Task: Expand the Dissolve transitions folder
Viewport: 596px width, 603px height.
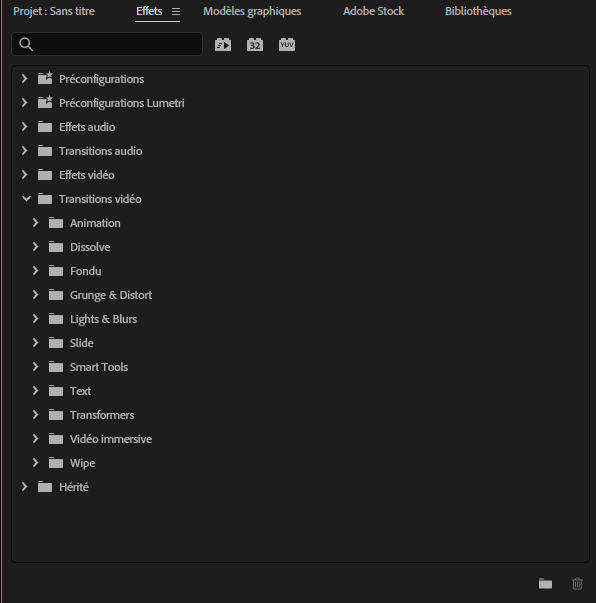Action: pos(35,247)
